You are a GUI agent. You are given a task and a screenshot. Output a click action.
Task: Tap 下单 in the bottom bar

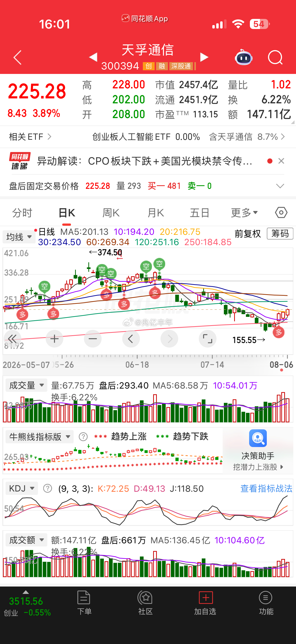pyautogui.click(x=84, y=603)
